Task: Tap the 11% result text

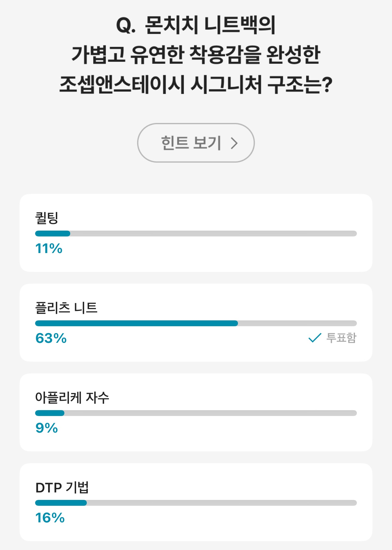Action: [49, 249]
